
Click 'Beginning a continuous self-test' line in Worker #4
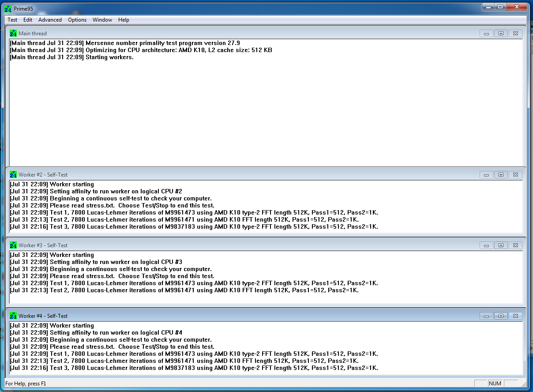(x=111, y=340)
